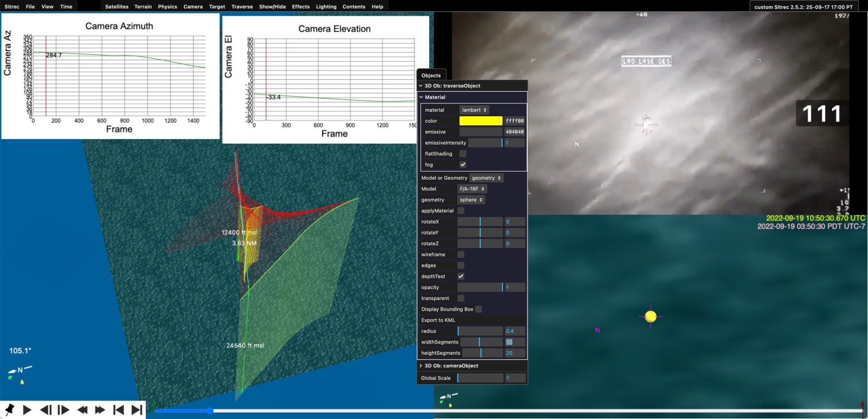Jump to the first frame
Image resolution: width=868 pixels, height=419 pixels.
118,410
